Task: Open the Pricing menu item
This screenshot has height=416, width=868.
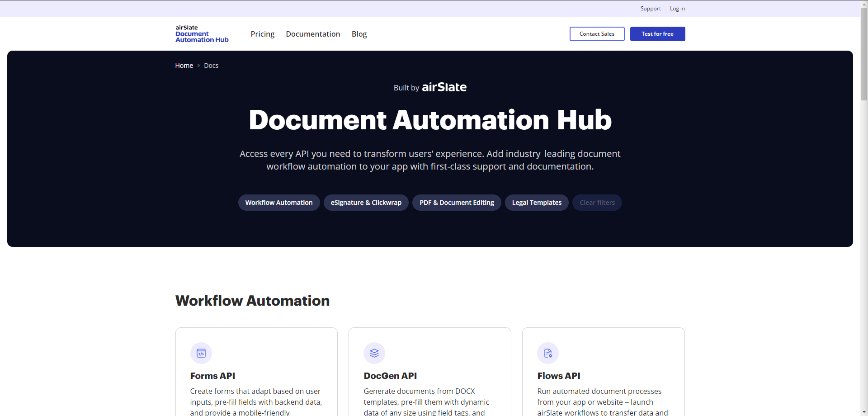Action: click(x=263, y=34)
